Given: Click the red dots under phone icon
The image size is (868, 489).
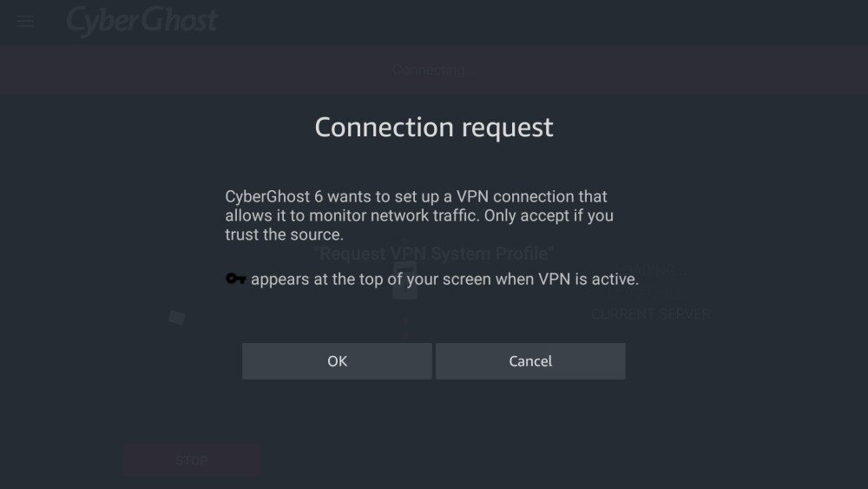Looking at the screenshot, I should (404, 327).
